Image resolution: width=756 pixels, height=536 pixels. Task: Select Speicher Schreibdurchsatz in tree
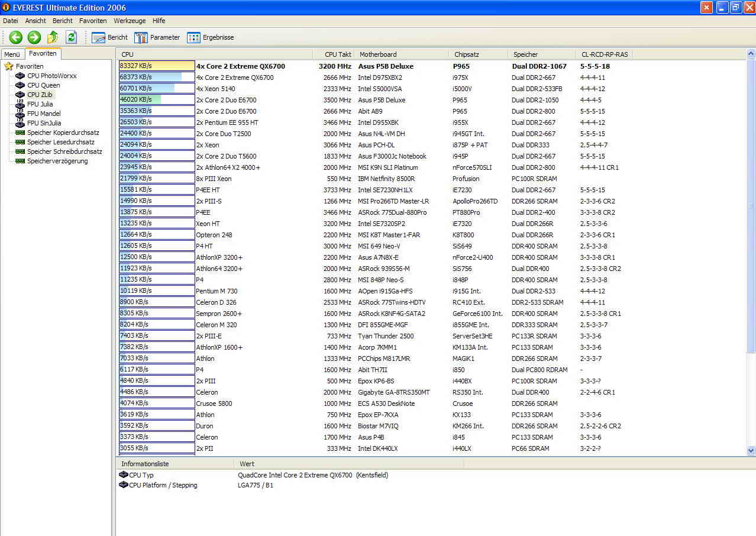coord(64,151)
